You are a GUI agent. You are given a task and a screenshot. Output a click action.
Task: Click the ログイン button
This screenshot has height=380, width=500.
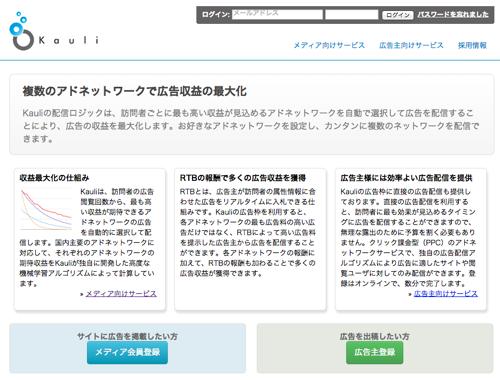(x=398, y=15)
